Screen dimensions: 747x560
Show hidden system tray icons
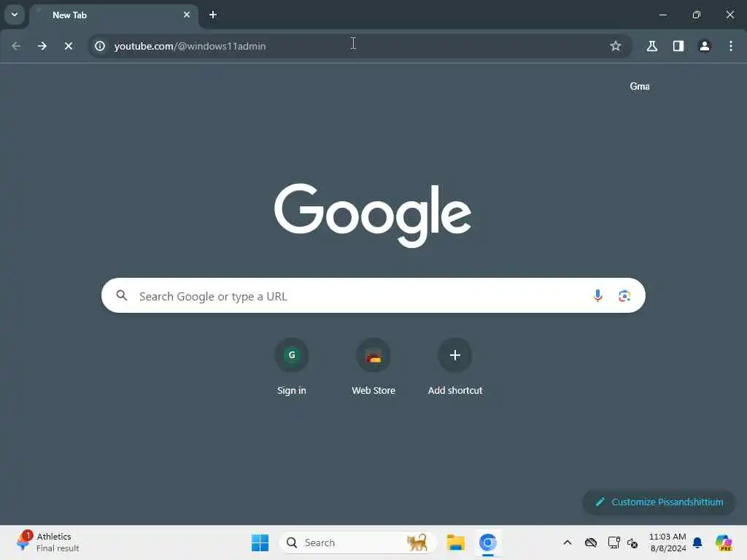coord(568,542)
